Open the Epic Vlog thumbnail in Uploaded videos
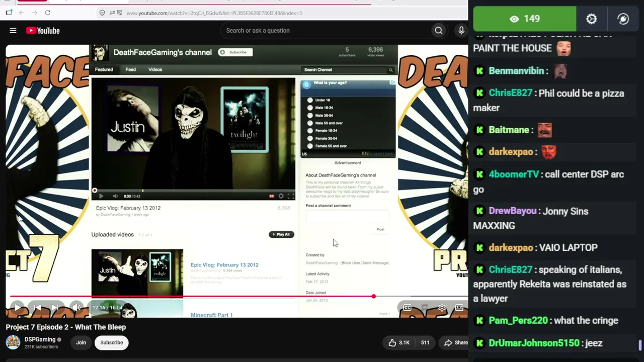This screenshot has height=362, width=644. (x=137, y=272)
